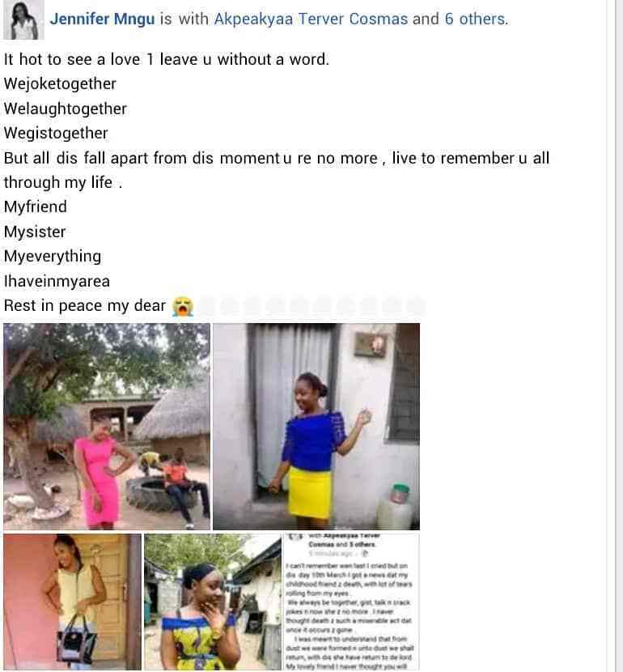Viewport: 623px width, 672px height.
Task: Show the 6 others tagged
Action: pos(476,19)
